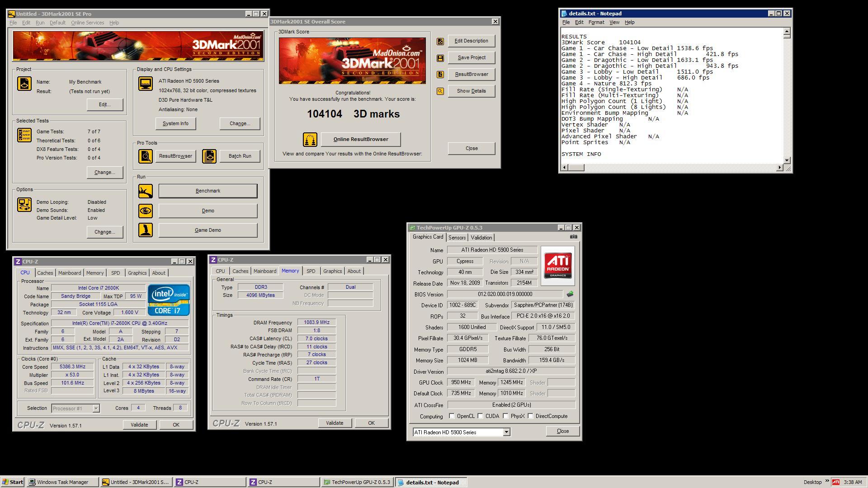Click the Core Speed 5386.3 MHz value
The height and width of the screenshot is (488, 868).
pyautogui.click(x=72, y=367)
